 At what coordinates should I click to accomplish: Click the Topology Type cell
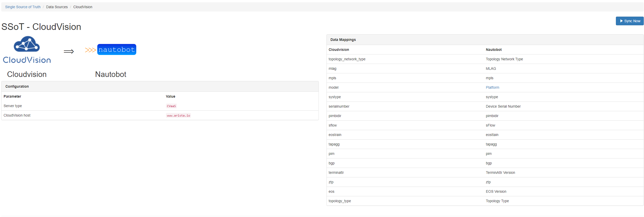click(497, 201)
